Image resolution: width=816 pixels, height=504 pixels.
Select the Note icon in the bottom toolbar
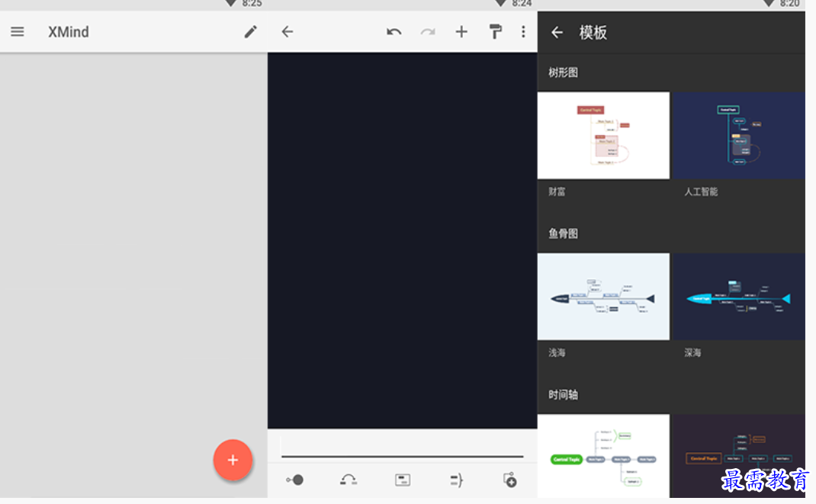402,480
